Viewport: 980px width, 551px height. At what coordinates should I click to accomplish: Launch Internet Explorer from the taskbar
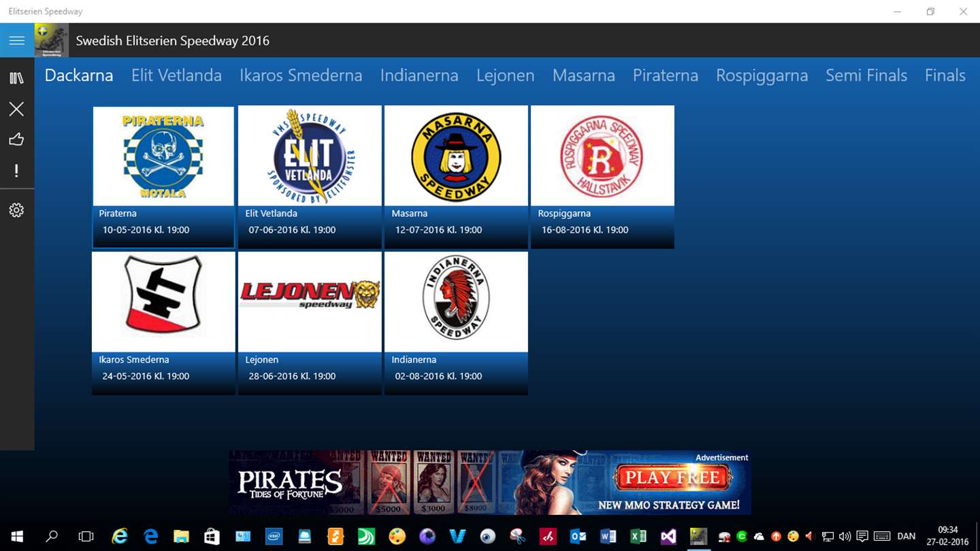[120, 537]
